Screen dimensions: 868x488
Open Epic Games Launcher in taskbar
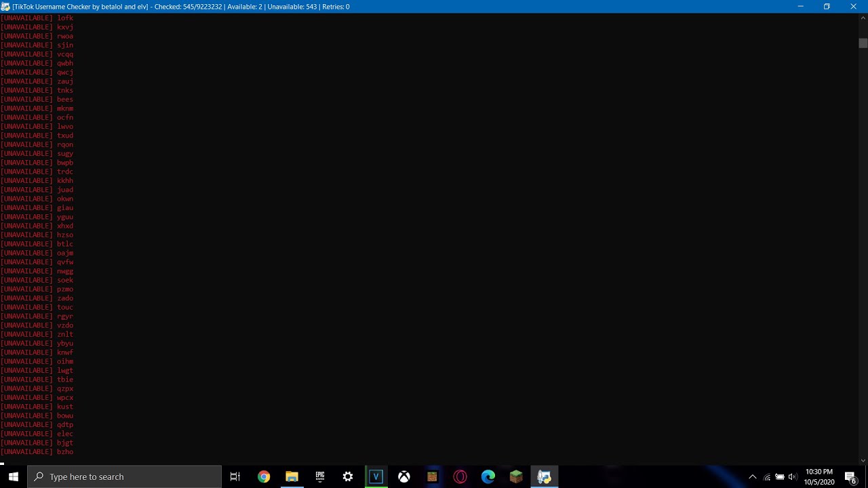tap(319, 476)
